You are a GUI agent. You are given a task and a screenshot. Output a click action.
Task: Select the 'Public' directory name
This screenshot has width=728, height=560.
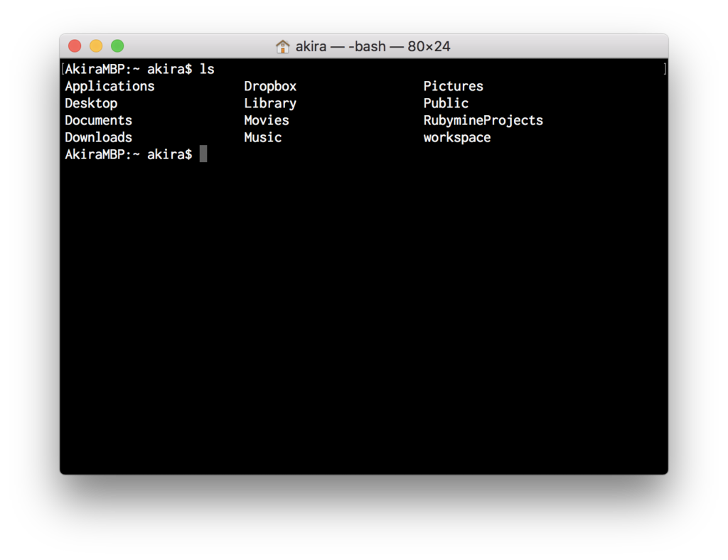tap(446, 103)
